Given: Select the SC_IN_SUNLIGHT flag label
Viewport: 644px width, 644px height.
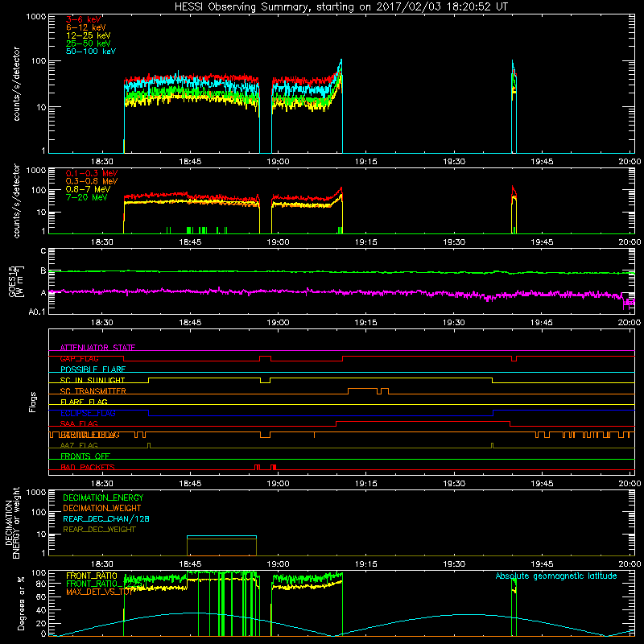Looking at the screenshot, I should (93, 380).
